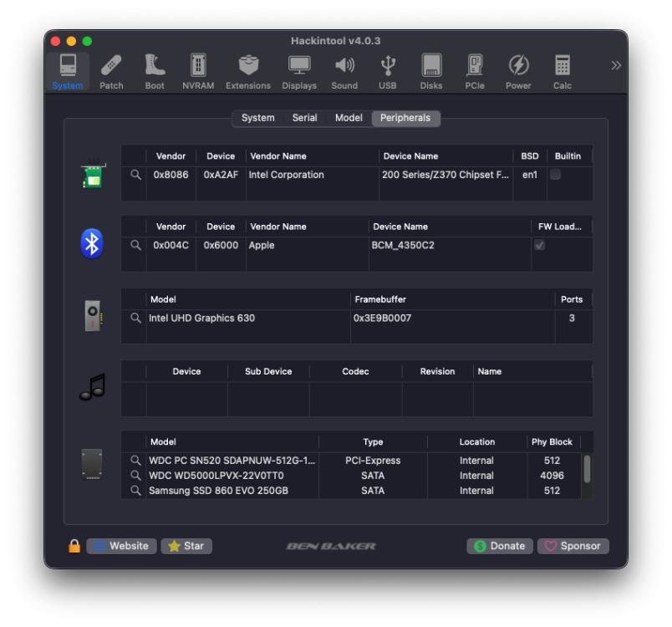
Task: Click the Sponsor button
Action: click(x=573, y=547)
